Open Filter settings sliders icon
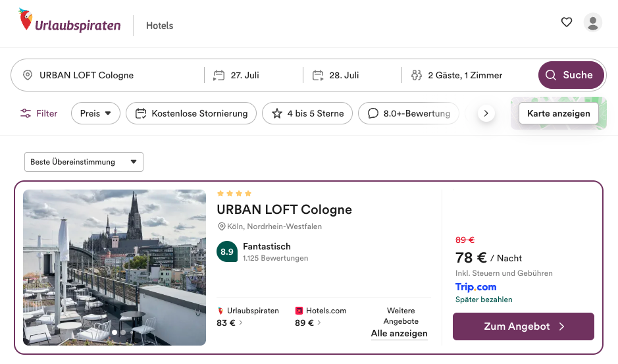 pyautogui.click(x=26, y=113)
